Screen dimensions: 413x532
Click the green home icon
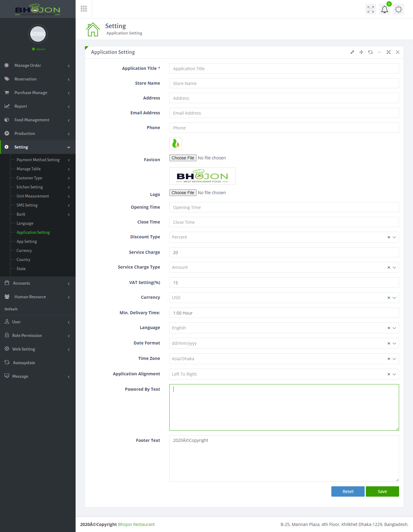coord(93,29)
